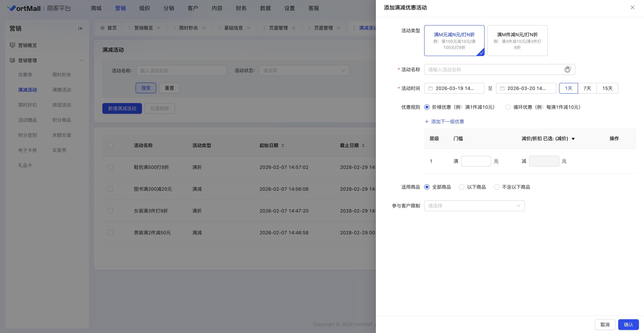The width and height of the screenshot is (644, 333).
Task: Select 满M件减N元/打N折 activity type
Action: point(517,40)
